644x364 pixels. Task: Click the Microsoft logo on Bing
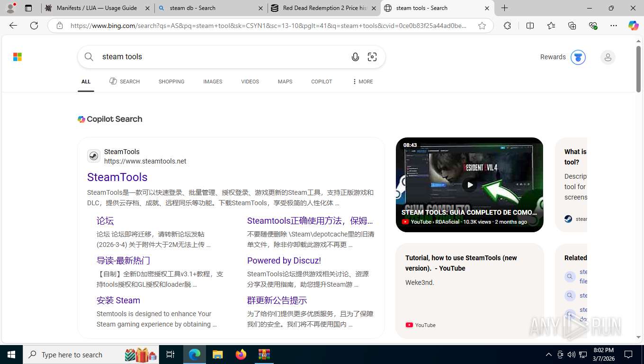click(18, 57)
